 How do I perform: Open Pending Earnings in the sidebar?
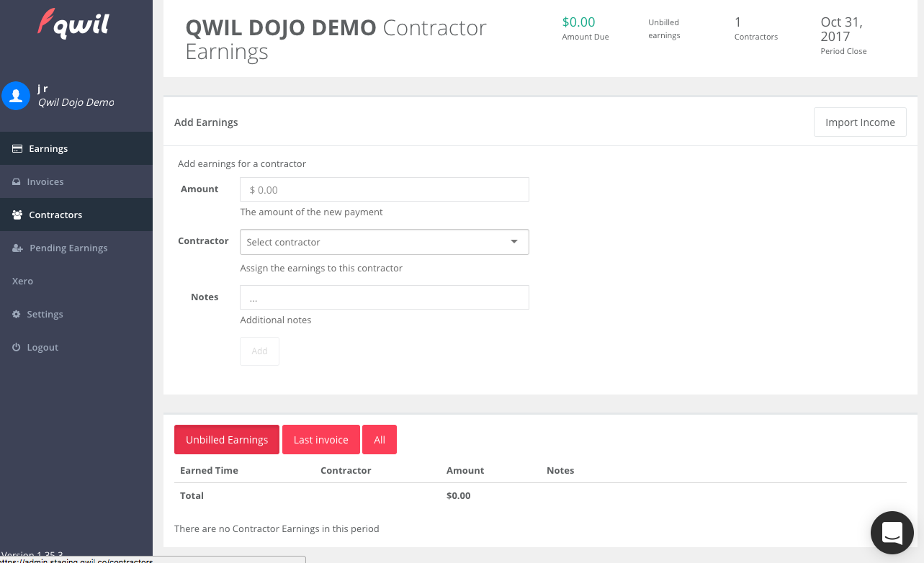click(76, 248)
